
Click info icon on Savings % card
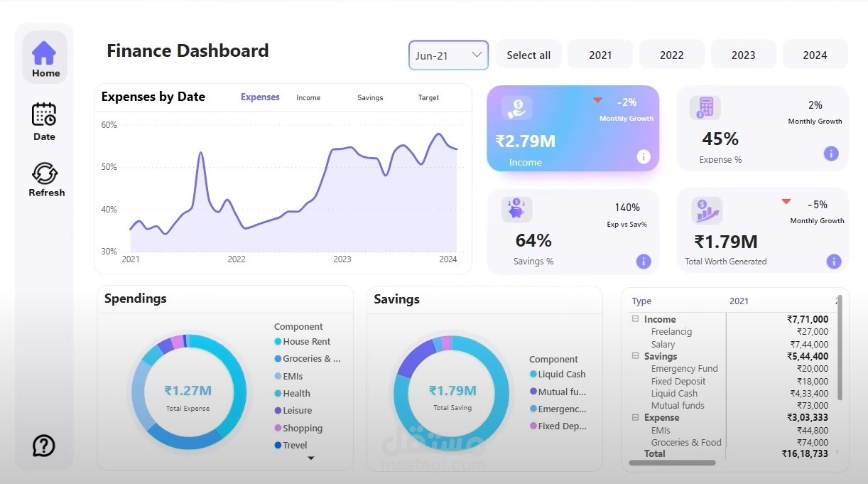[644, 262]
